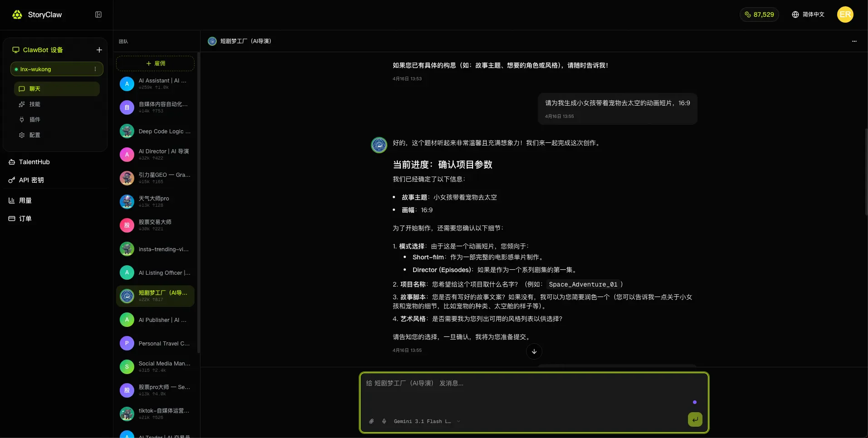This screenshot has height=438, width=868.
Task: Collapse the sidebar panel icon
Action: (x=98, y=15)
